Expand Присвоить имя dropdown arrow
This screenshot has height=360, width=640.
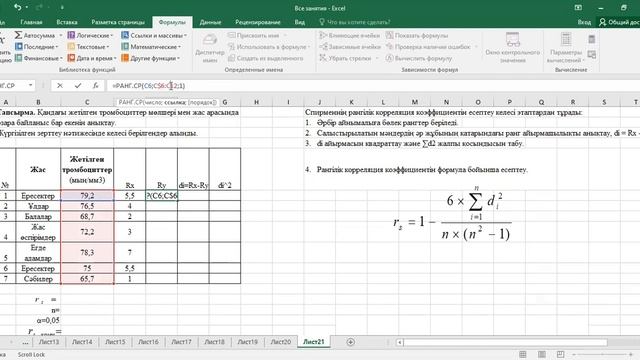tap(284, 36)
